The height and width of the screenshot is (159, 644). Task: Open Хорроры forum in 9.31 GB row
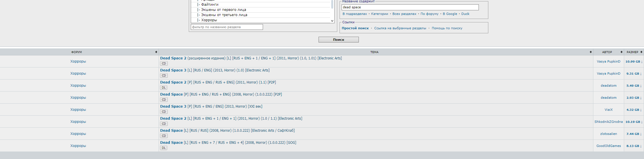click(78, 73)
